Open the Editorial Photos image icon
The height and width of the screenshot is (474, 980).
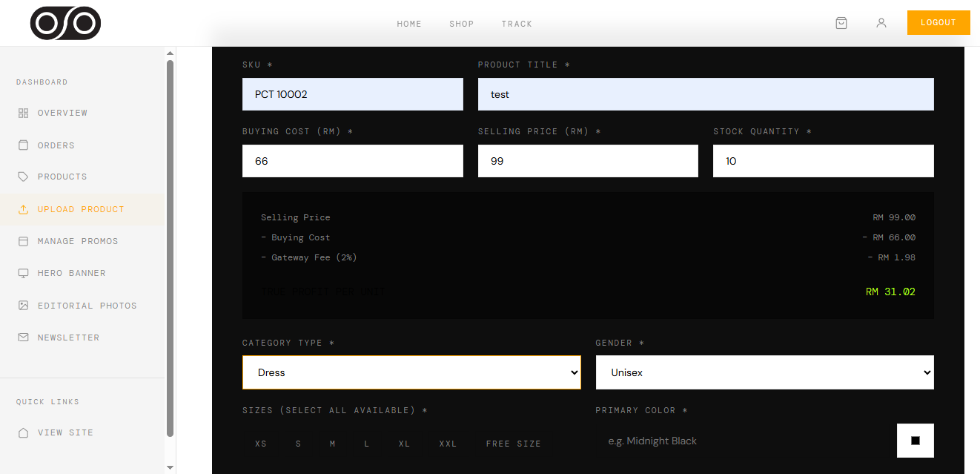(23, 306)
